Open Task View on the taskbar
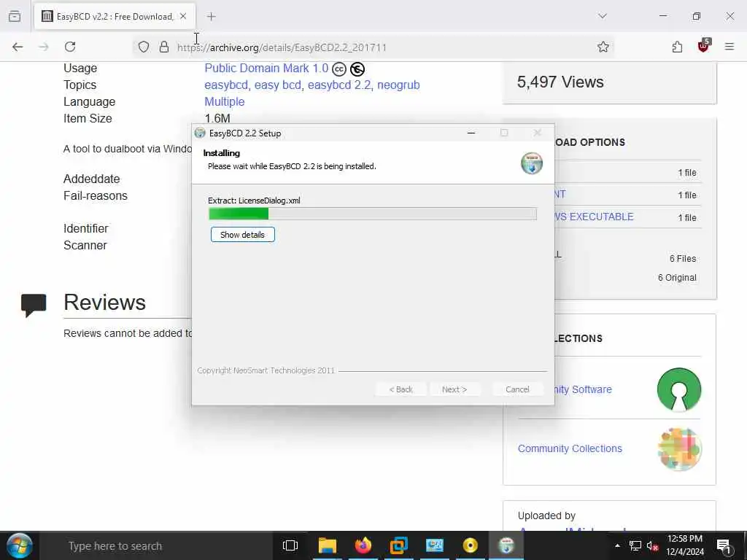This screenshot has height=560, width=747. pos(290,545)
